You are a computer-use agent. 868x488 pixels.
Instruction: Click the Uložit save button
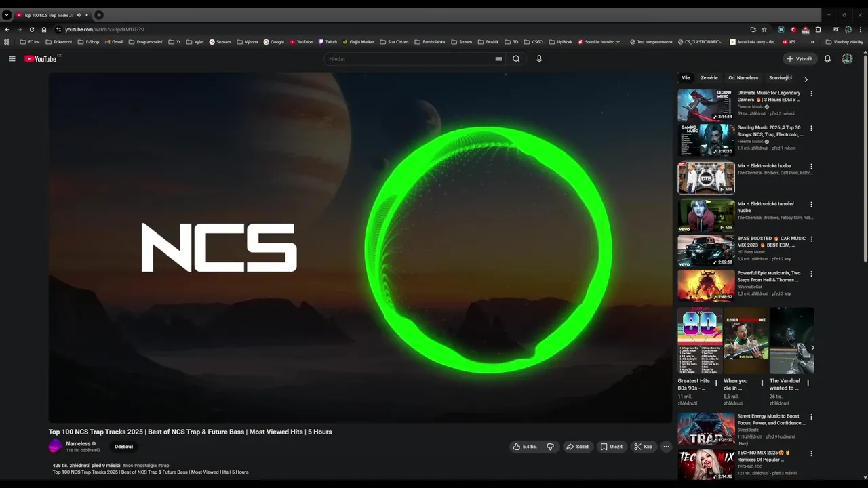(611, 447)
